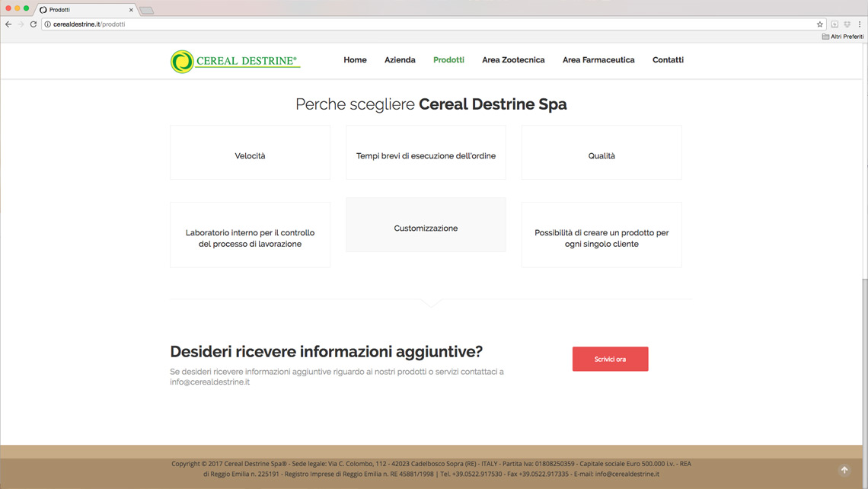Click the info@cerealdestrine.it email under the heading
Viewport: 868px width, 489px height.
[x=210, y=382]
